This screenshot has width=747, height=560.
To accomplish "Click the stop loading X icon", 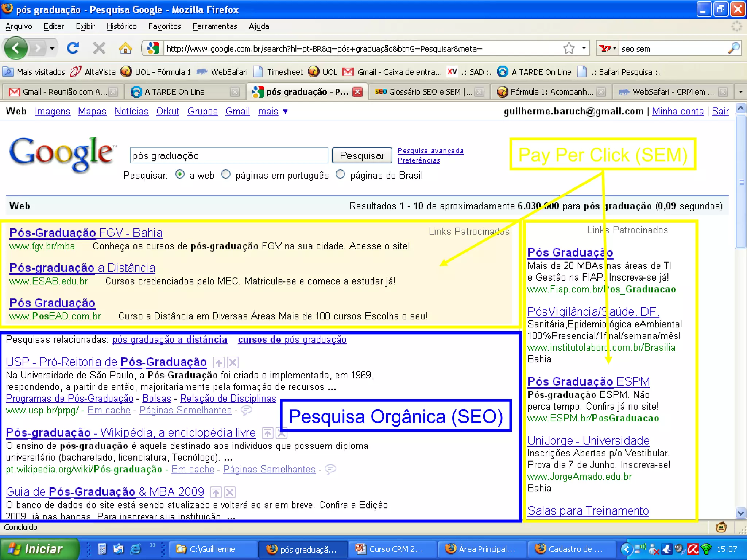I will point(99,48).
